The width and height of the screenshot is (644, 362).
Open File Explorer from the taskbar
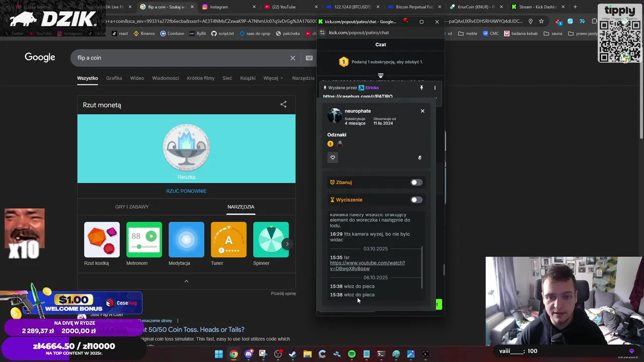coord(307,354)
